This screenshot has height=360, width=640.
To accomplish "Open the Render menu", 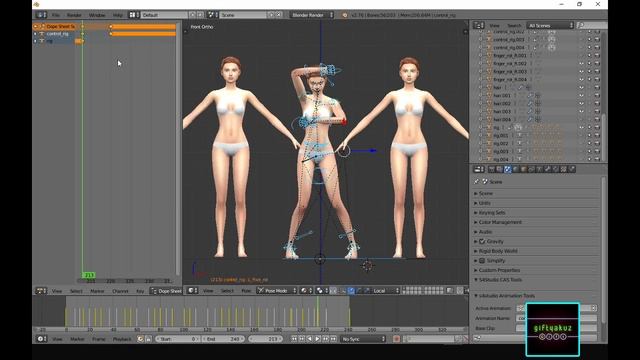I will coord(74,15).
